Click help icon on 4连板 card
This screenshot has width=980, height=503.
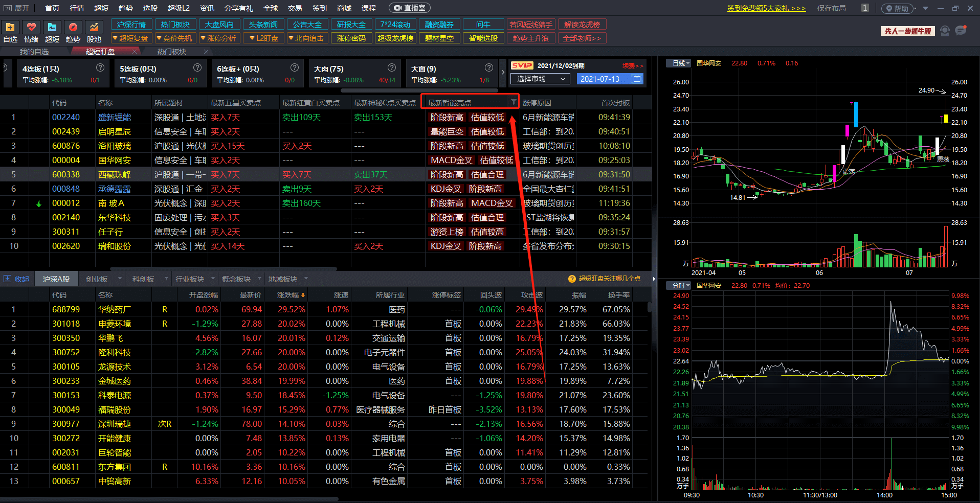pyautogui.click(x=100, y=67)
